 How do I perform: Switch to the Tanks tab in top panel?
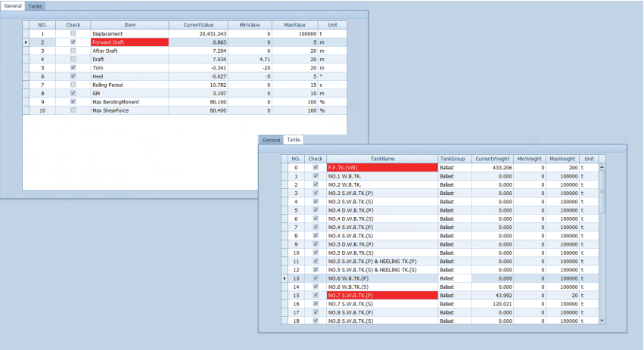36,5
